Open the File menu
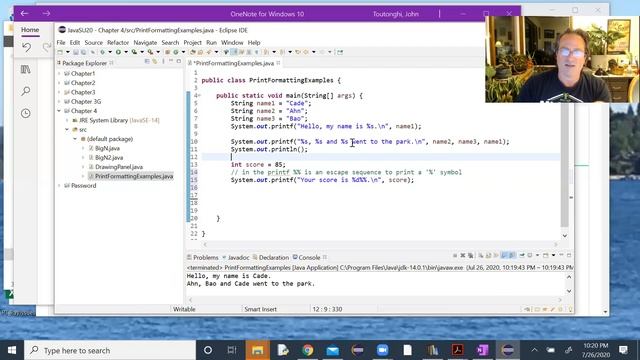Viewport: 640px width, 360px height. [61, 42]
